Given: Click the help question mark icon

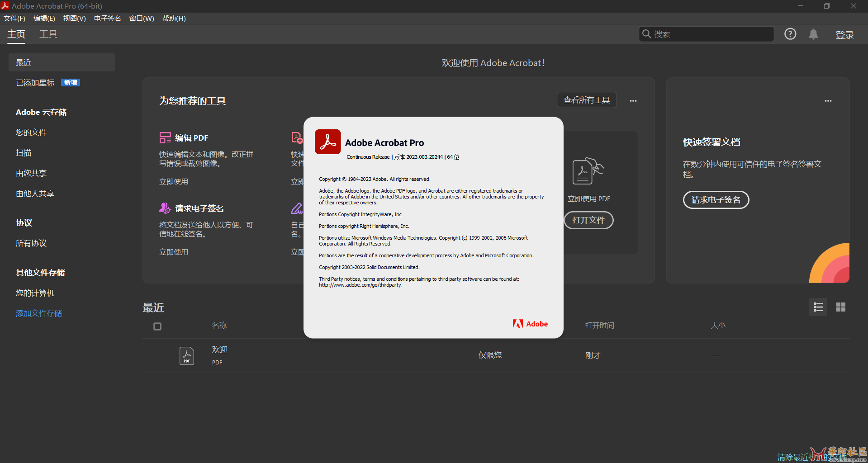Looking at the screenshot, I should tap(790, 34).
